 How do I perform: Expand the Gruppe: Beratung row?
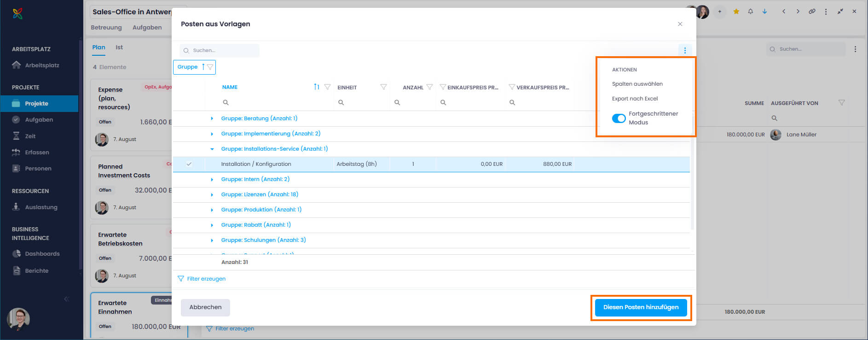click(x=212, y=118)
